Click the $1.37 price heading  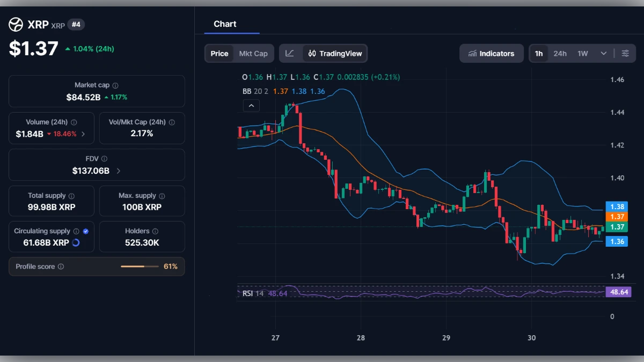[33, 48]
